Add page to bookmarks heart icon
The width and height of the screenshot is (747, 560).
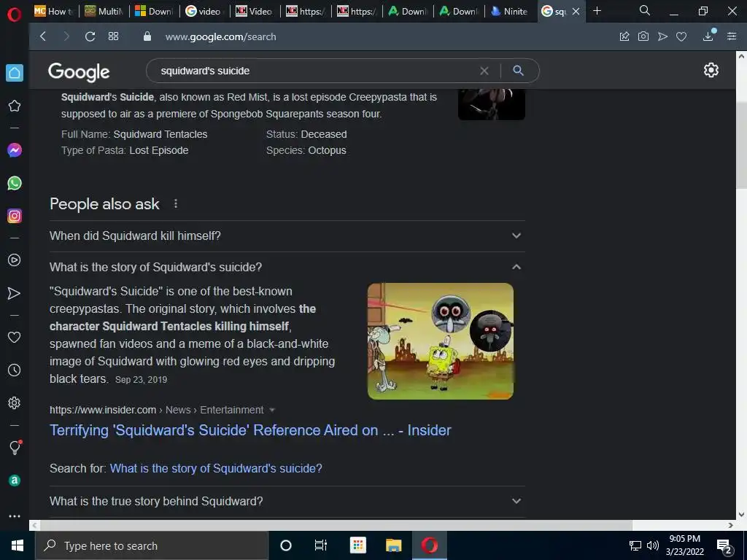click(x=682, y=36)
